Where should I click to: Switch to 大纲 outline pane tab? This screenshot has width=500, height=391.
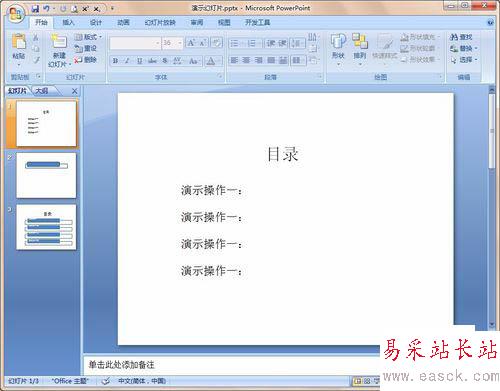(42, 91)
